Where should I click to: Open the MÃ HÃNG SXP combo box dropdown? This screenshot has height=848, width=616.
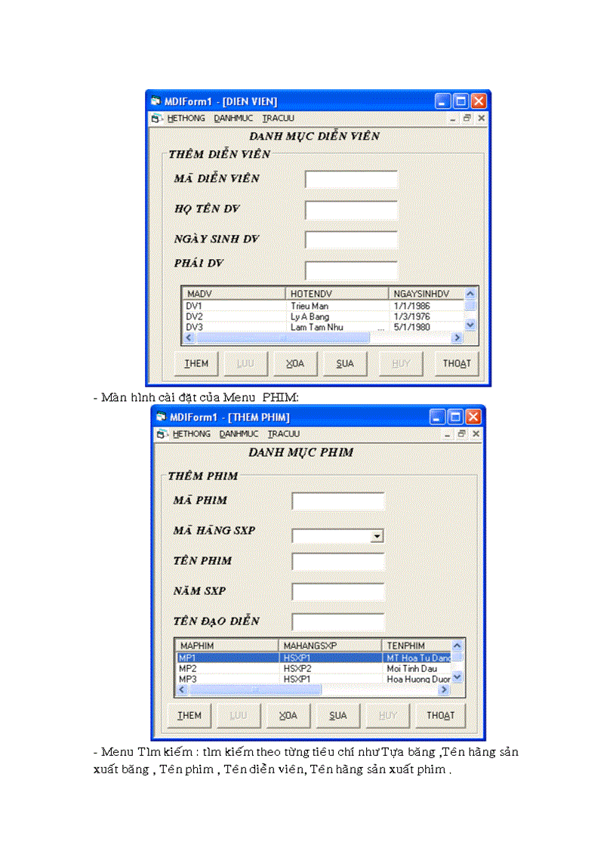tap(377, 536)
